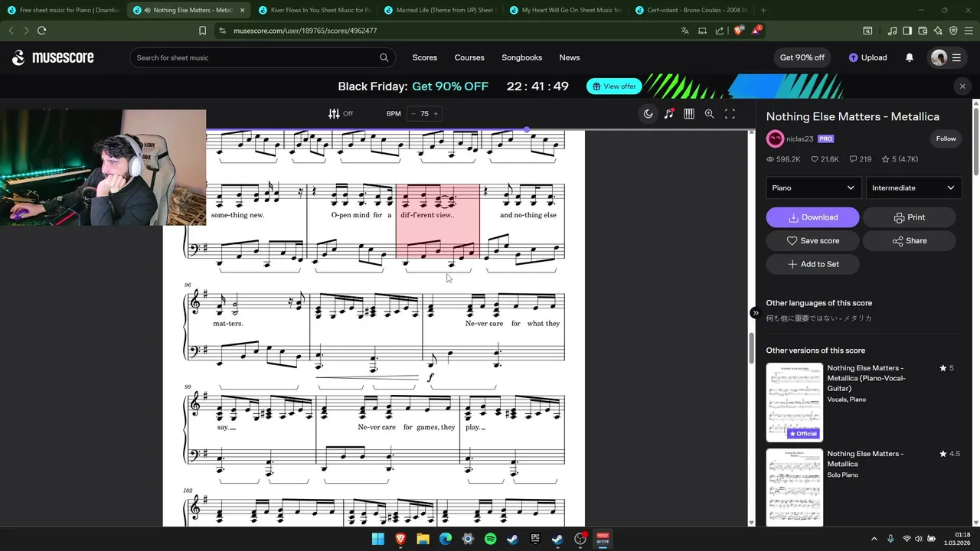
Task: Open the Brave VPN shield icon
Action: point(953,31)
